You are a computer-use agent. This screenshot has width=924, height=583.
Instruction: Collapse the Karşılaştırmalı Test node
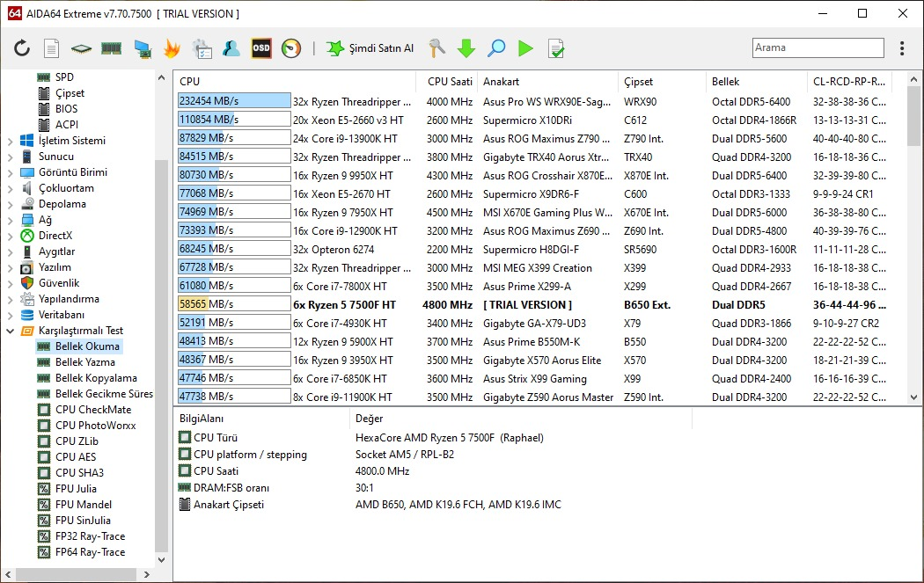(x=10, y=331)
